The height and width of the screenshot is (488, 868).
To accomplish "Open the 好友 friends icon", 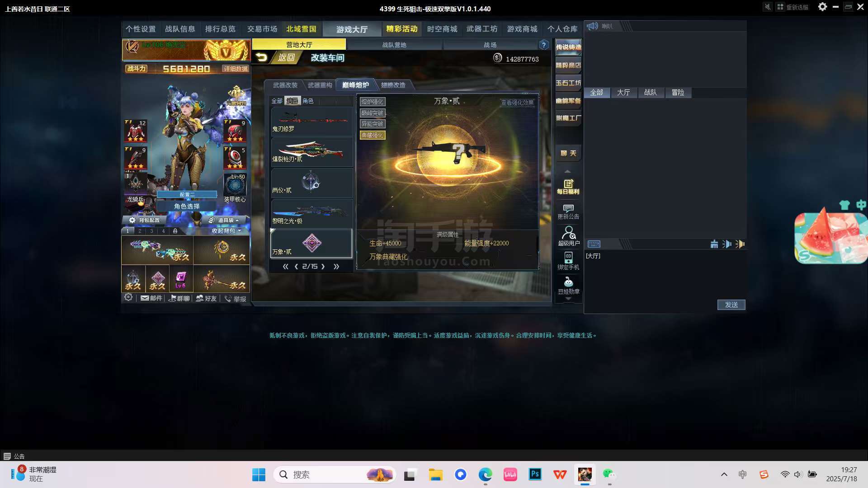I will coord(206,298).
